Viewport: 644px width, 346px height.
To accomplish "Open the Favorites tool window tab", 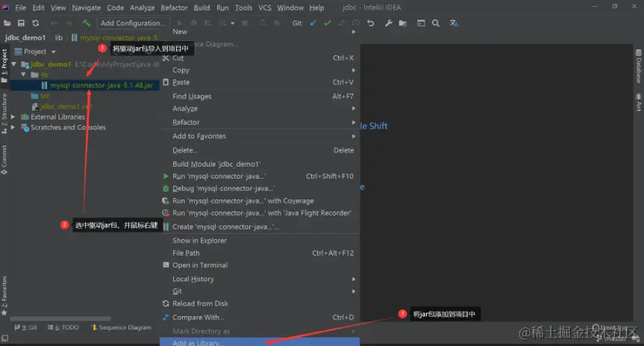I will [4, 295].
